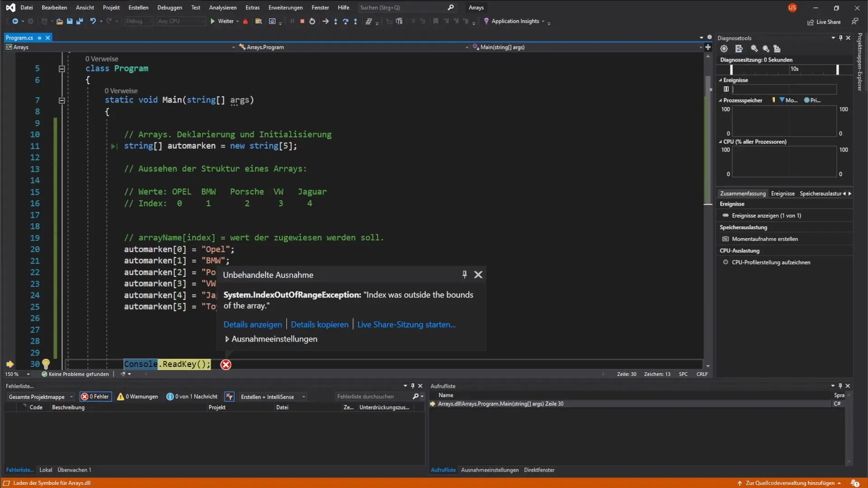Viewport: 868px width, 488px height.
Task: Click the show next statement arrow
Action: coord(325,21)
